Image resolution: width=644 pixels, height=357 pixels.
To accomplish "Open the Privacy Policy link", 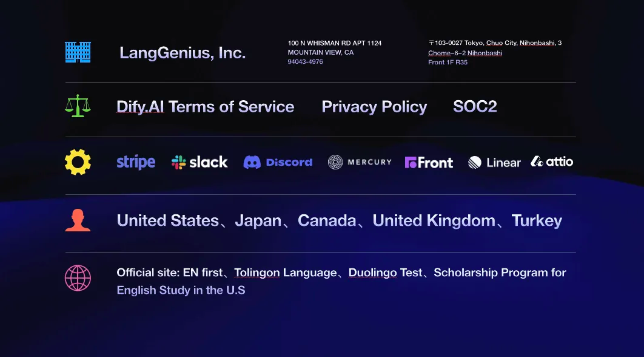I will 374,107.
